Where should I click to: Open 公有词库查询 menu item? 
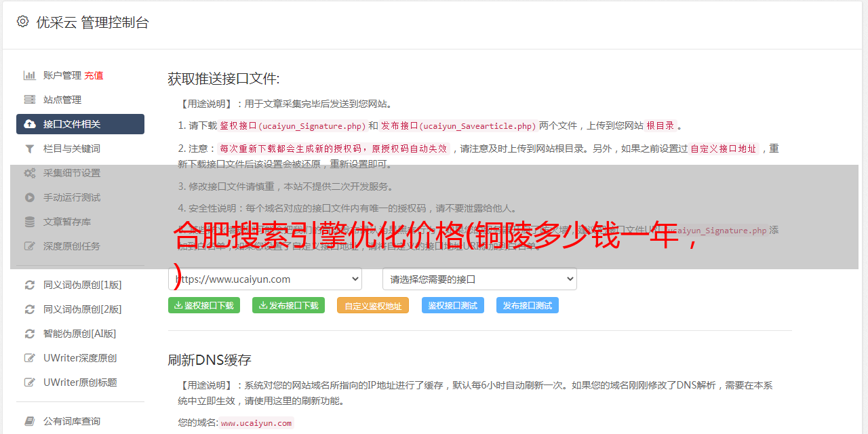tap(80, 421)
